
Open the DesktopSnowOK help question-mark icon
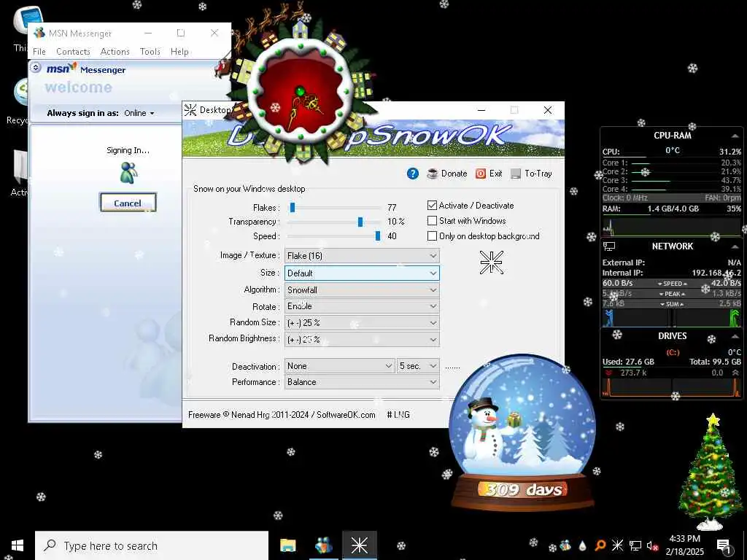[x=413, y=174]
